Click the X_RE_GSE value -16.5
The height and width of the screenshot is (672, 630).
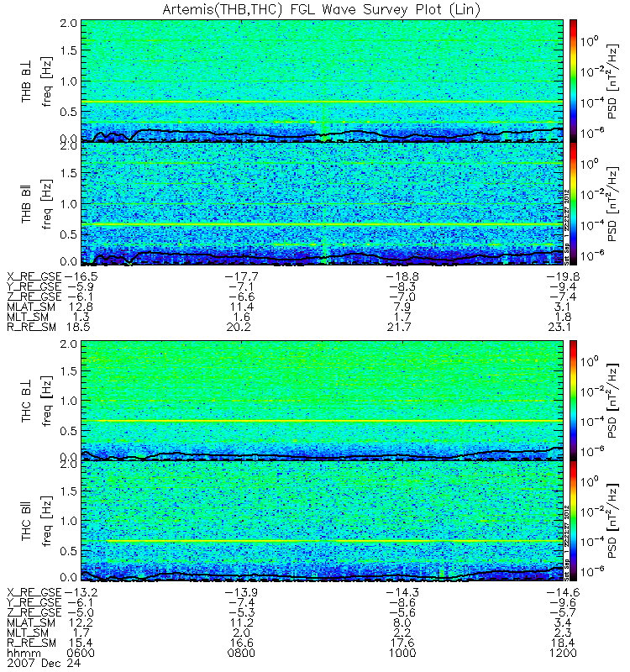tap(80, 276)
